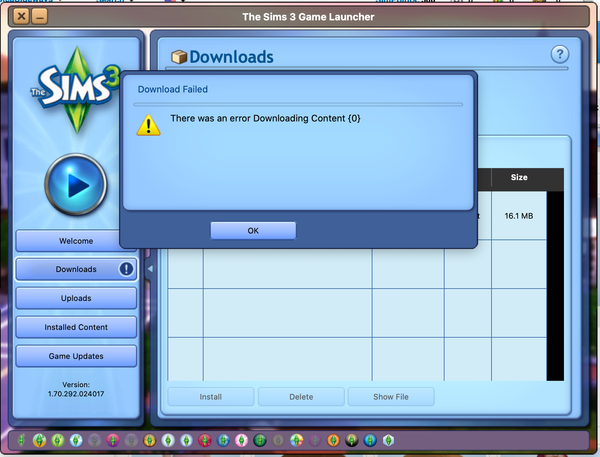
Task: Click the hexagon-shaped pack icon
Action: pyautogui.click(x=388, y=441)
